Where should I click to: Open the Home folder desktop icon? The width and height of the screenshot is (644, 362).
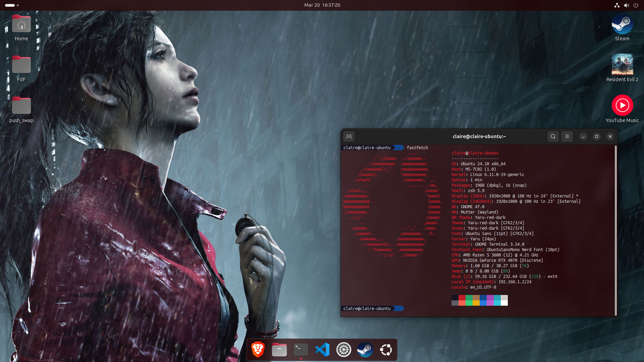click(x=21, y=28)
